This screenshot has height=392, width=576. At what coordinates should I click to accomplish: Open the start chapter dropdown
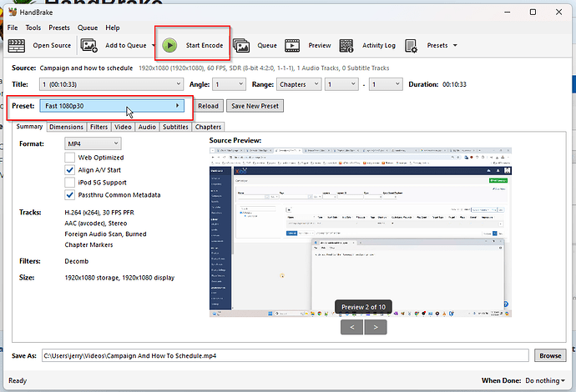pyautogui.click(x=341, y=84)
